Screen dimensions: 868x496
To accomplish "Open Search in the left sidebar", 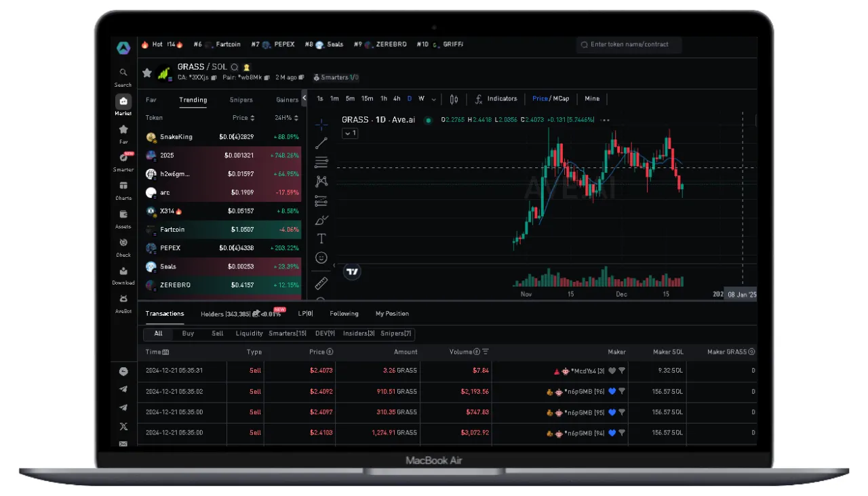I will coord(123,77).
